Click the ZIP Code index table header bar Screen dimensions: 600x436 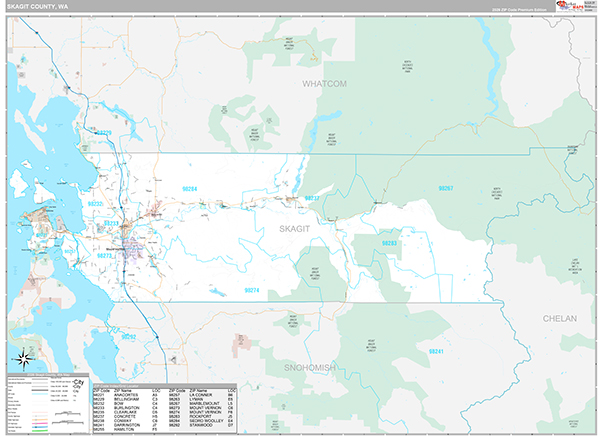coord(165,386)
